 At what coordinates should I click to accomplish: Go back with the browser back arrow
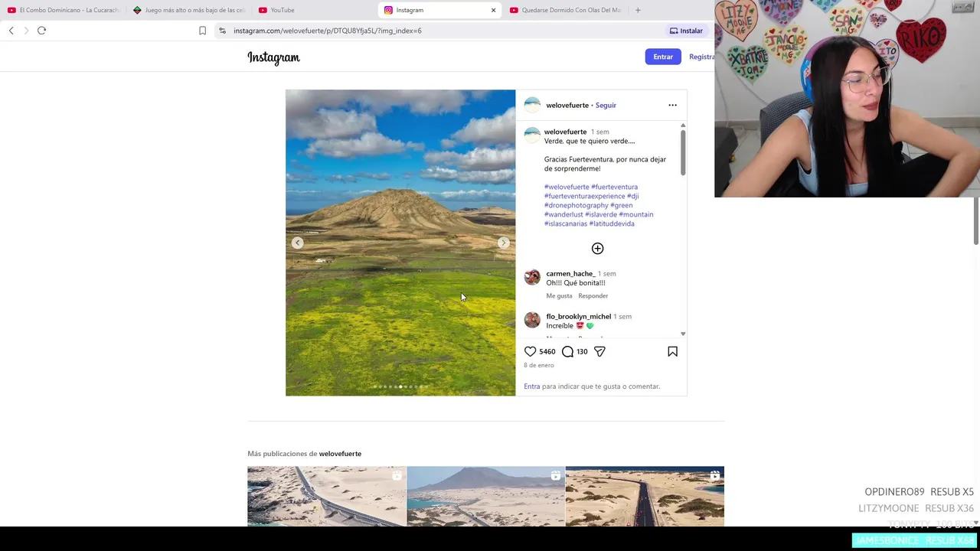click(x=11, y=31)
